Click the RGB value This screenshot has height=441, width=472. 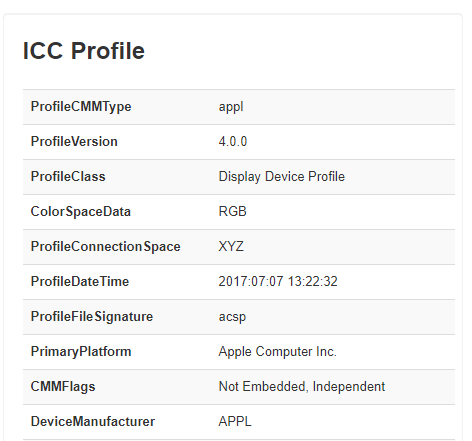coord(232,212)
